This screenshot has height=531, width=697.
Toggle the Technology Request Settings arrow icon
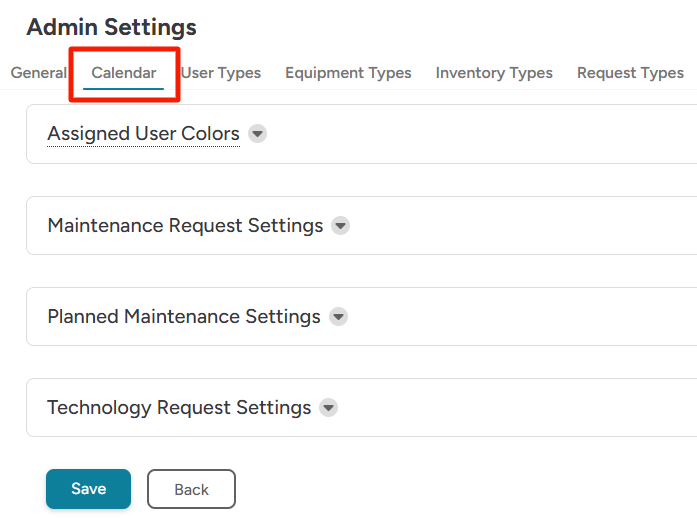pyautogui.click(x=328, y=408)
